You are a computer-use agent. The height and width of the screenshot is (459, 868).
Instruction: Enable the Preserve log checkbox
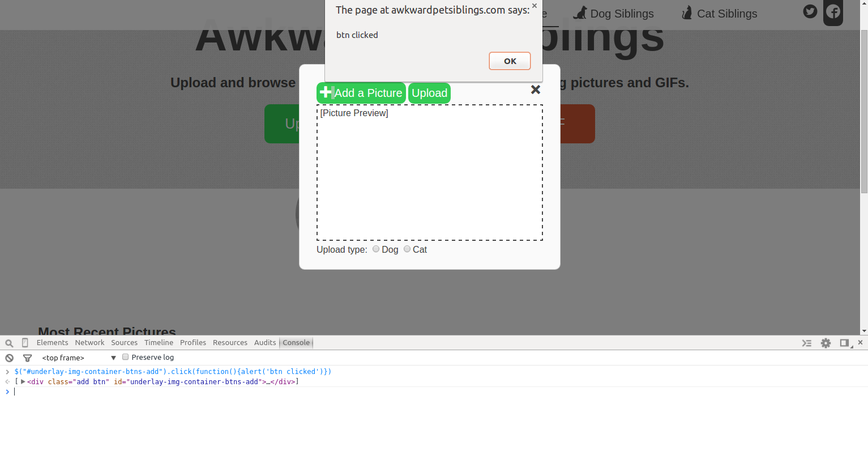pos(126,356)
